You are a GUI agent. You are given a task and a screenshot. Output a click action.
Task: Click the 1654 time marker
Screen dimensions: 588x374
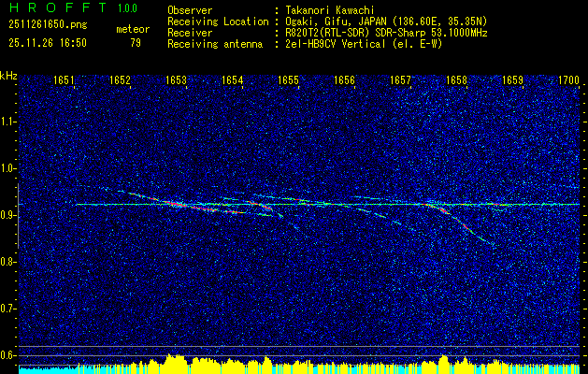pos(232,80)
